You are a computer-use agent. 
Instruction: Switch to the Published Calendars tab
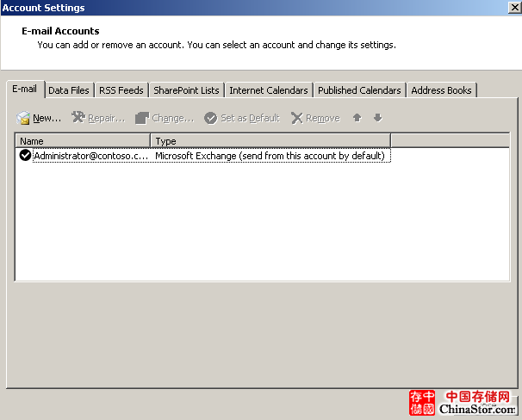tap(359, 90)
